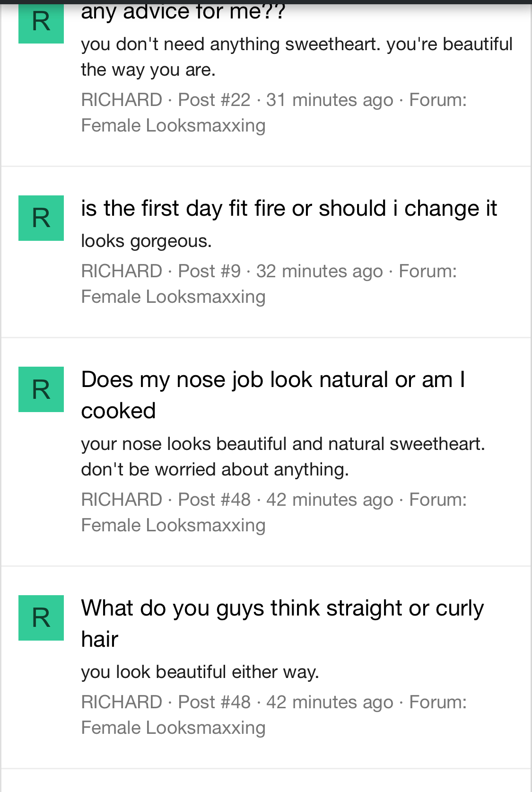Click "you look beautiful either way." snippet

pyautogui.click(x=200, y=672)
